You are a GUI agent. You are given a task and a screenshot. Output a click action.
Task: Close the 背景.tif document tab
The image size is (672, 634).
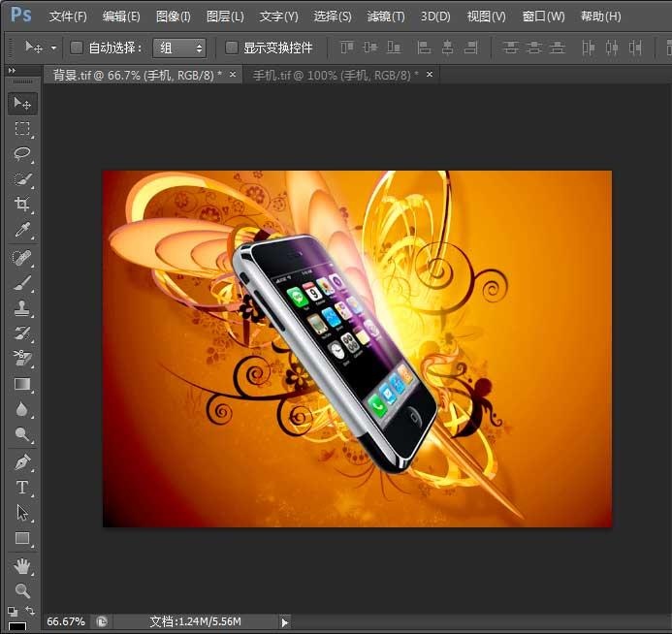point(235,75)
